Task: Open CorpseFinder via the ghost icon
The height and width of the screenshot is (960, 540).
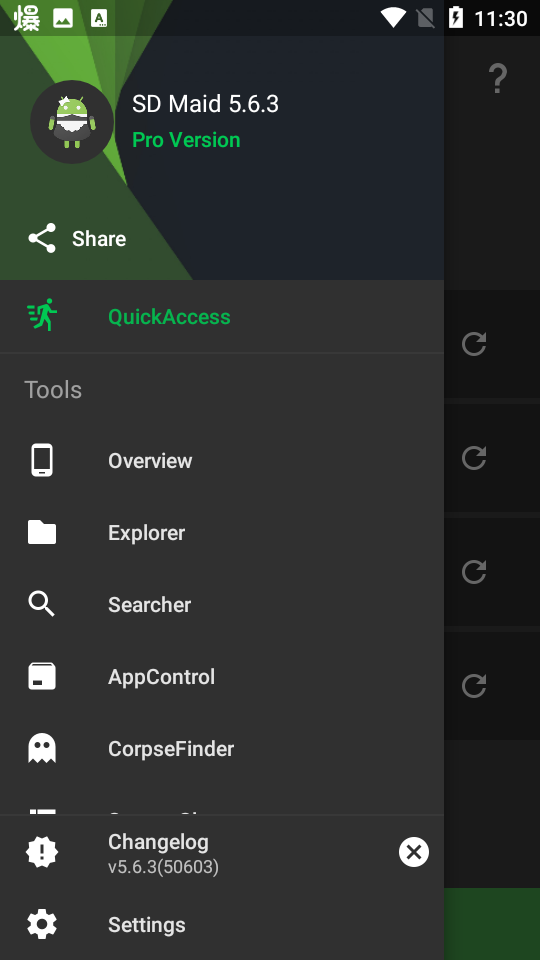Action: [x=42, y=748]
